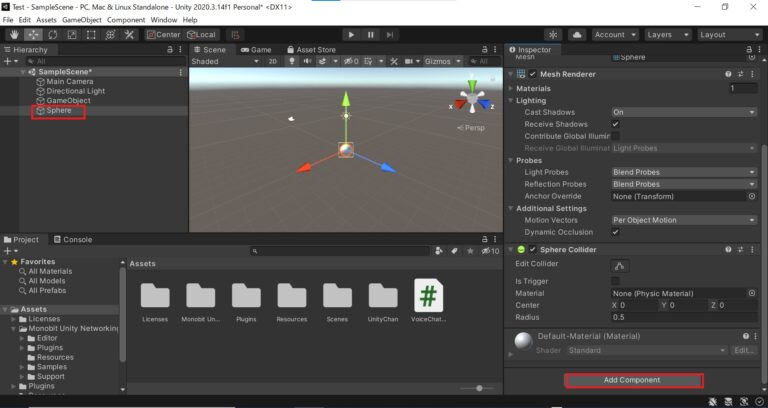Open the Plugins folder in Assets
This screenshot has height=408, width=768.
(x=246, y=302)
